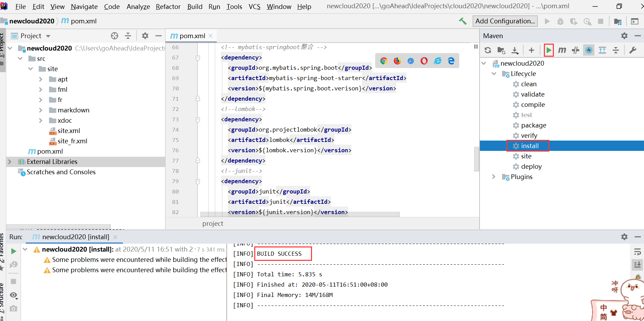Toggle scroll to end in Run console

click(637, 265)
